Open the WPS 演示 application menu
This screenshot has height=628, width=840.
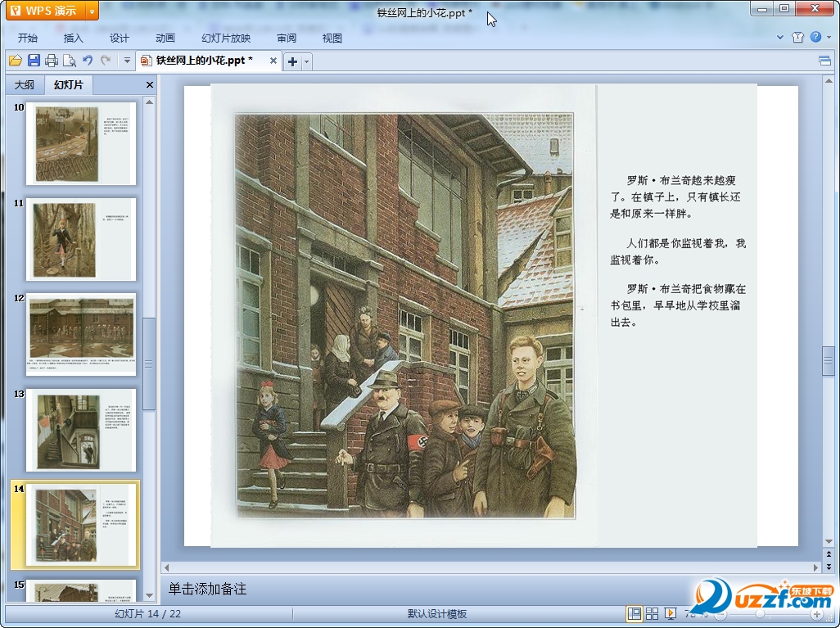point(46,10)
